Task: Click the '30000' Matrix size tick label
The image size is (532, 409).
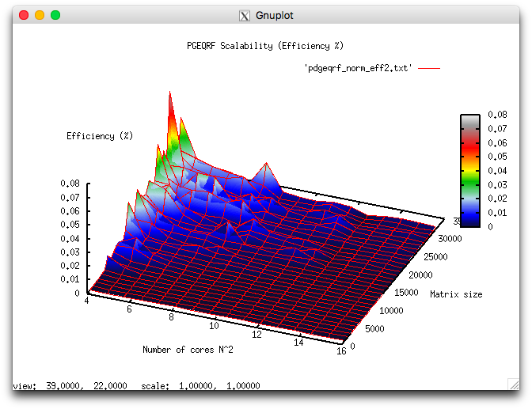Action: pyautogui.click(x=450, y=239)
